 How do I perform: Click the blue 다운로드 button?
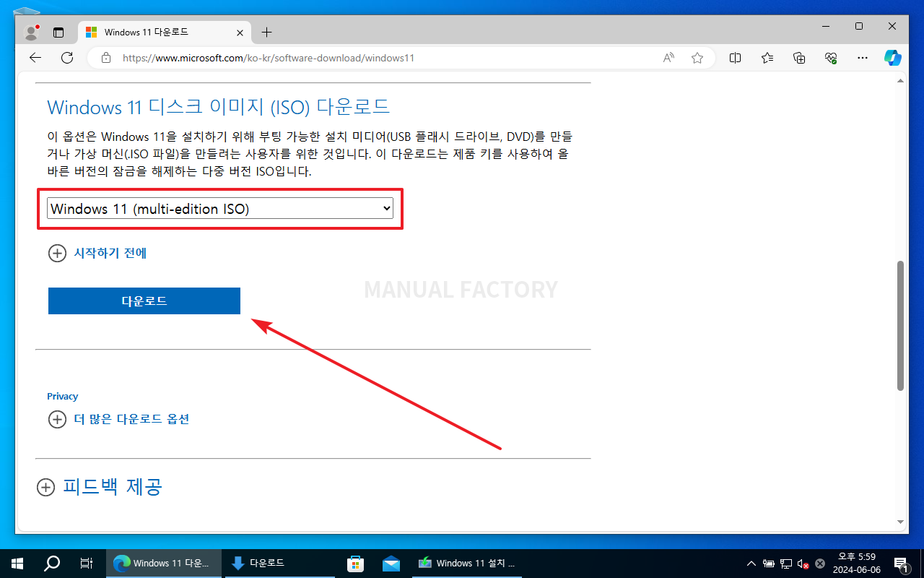point(144,301)
